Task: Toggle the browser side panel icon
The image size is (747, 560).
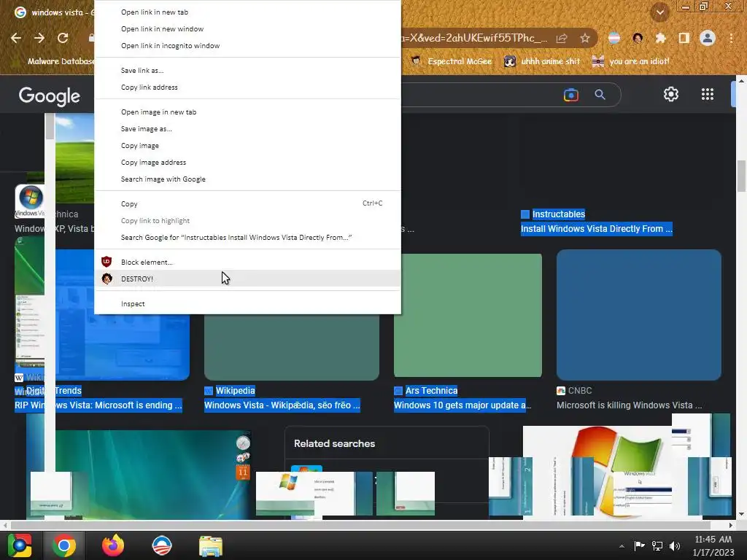Action: [x=684, y=38]
